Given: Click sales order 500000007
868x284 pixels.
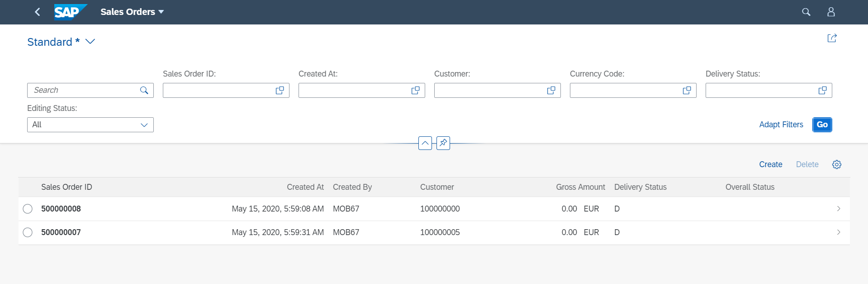Looking at the screenshot, I should click(61, 232).
